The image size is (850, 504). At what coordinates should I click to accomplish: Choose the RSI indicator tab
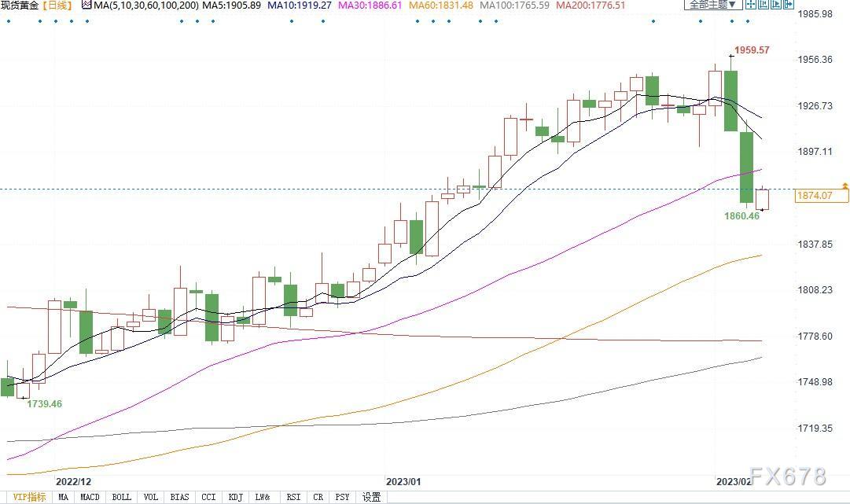tap(293, 497)
